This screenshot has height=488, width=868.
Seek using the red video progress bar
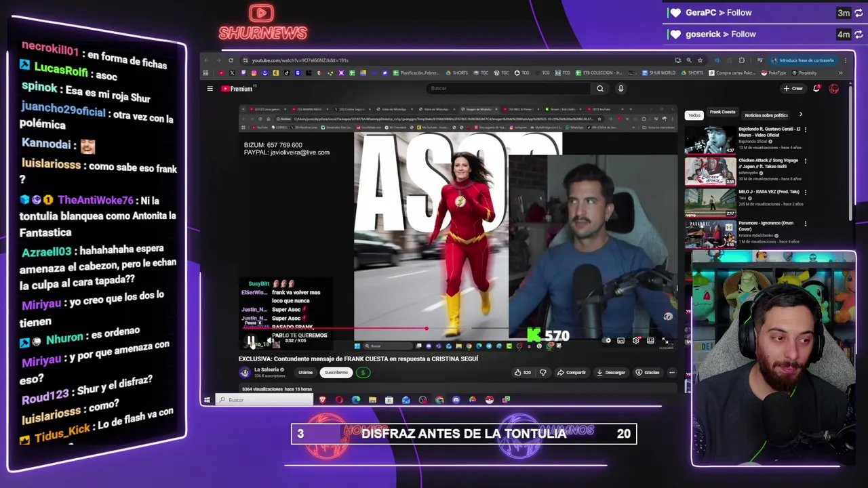tap(458, 329)
